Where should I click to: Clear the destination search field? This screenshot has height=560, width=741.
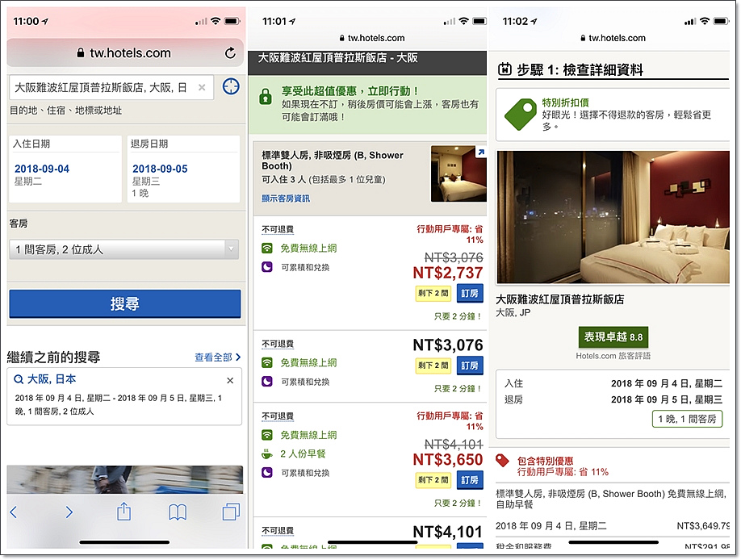click(x=202, y=87)
